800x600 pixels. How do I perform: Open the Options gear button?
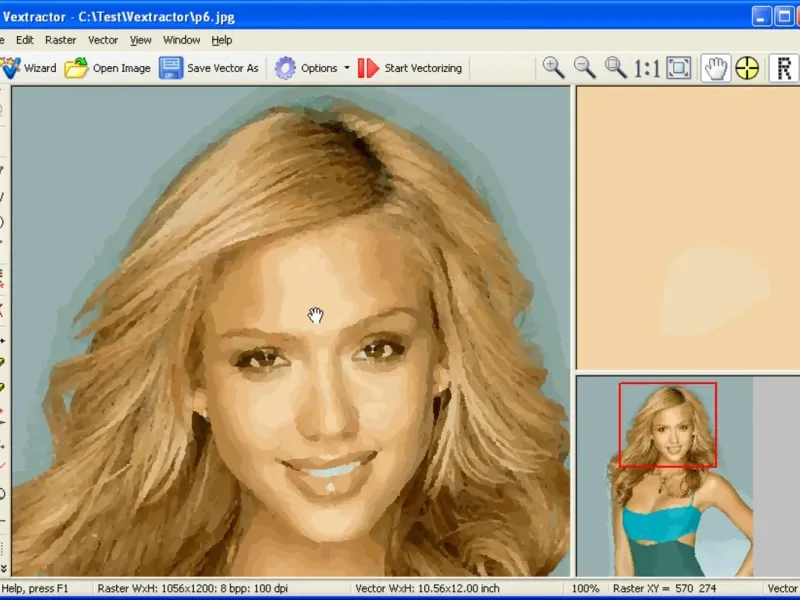tap(306, 68)
